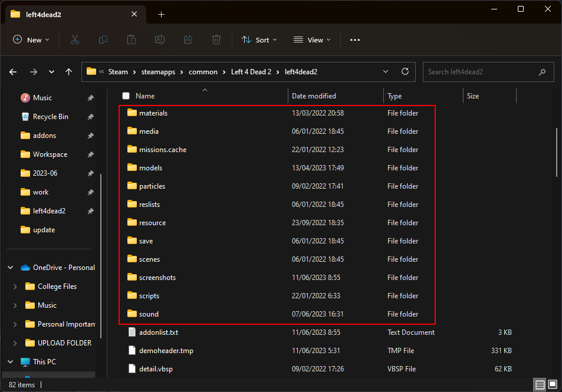The width and height of the screenshot is (562, 392).
Task: Unpin Recycle Bin from Quick access
Action: coord(90,117)
